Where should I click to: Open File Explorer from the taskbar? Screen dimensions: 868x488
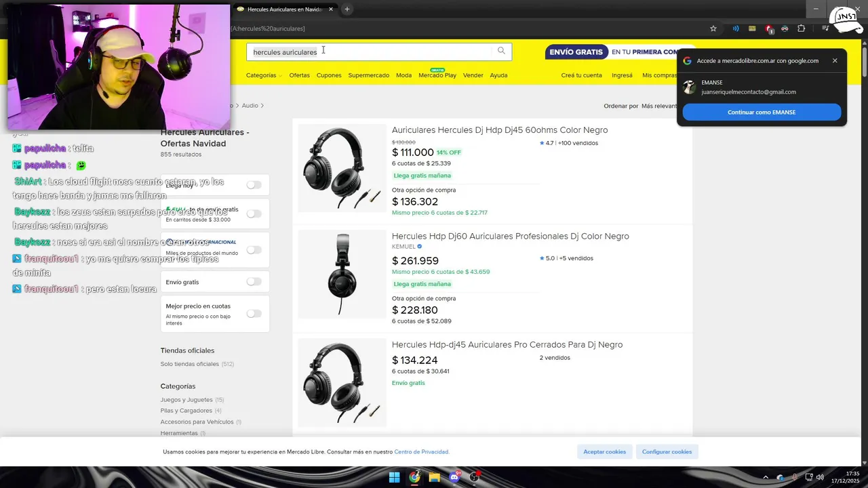pyautogui.click(x=435, y=477)
